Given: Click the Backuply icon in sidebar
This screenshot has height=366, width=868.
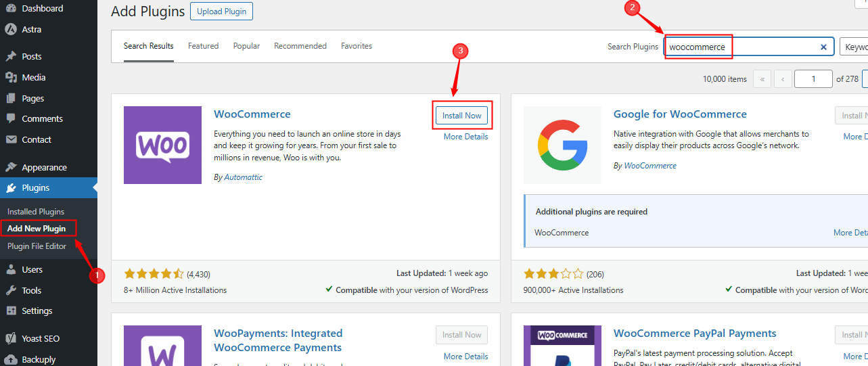Looking at the screenshot, I should 11,360.
